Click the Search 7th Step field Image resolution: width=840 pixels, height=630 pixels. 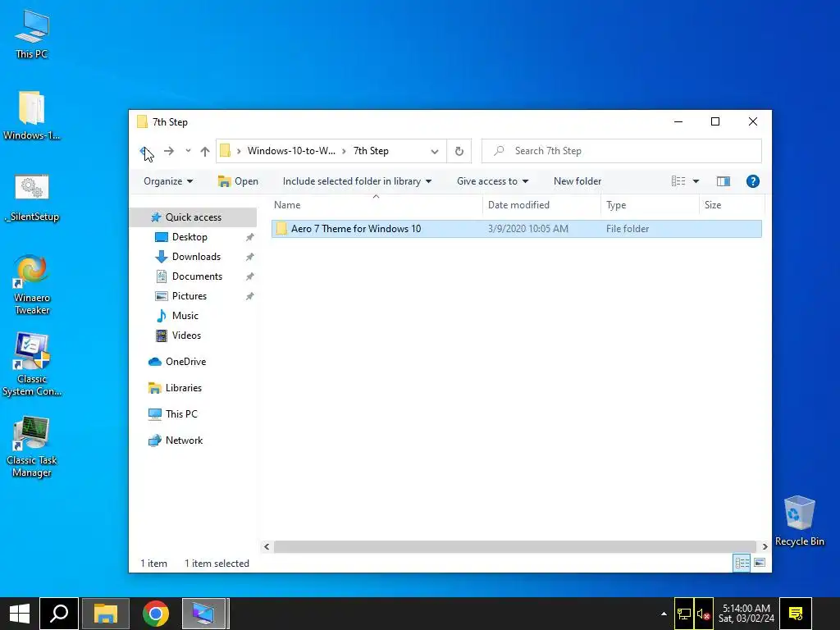click(x=622, y=151)
